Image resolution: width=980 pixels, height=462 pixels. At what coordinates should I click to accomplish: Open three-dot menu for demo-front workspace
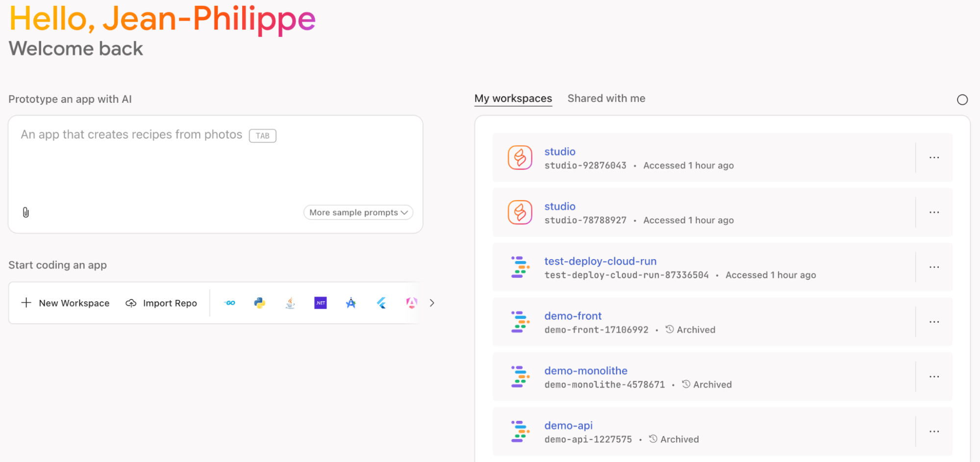pos(934,322)
